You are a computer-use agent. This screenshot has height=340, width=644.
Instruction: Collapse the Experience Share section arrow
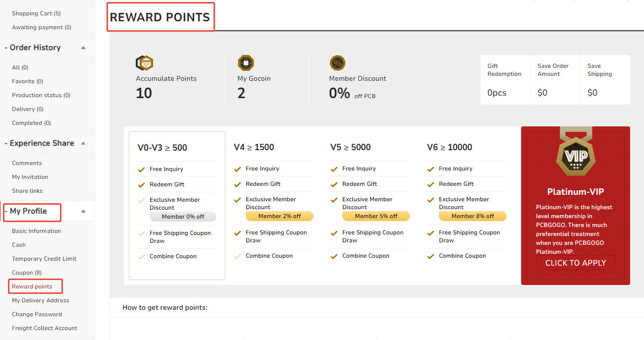tap(83, 143)
